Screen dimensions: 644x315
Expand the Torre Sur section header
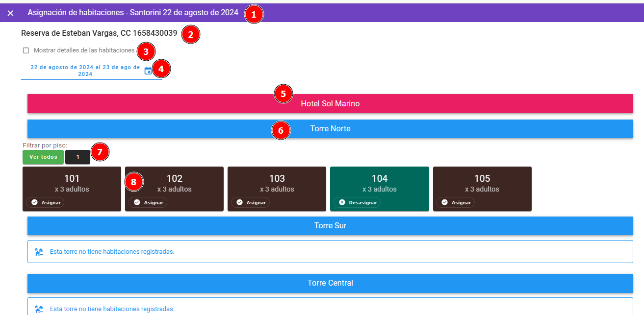pyautogui.click(x=330, y=226)
